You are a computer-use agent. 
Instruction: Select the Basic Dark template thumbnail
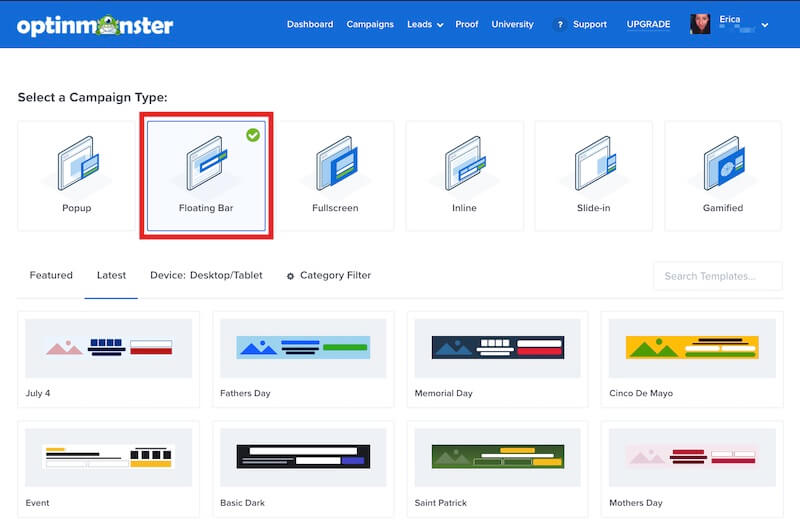click(x=303, y=457)
